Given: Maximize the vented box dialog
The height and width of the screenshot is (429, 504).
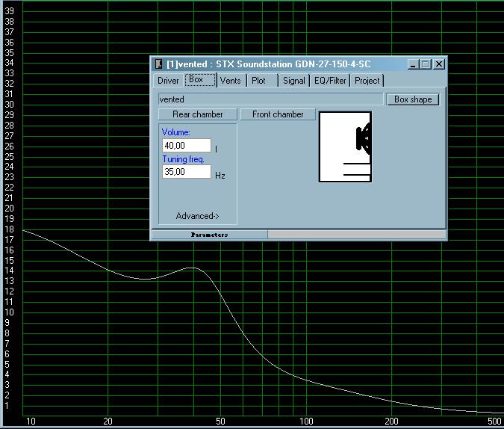Looking at the screenshot, I should click(x=426, y=64).
